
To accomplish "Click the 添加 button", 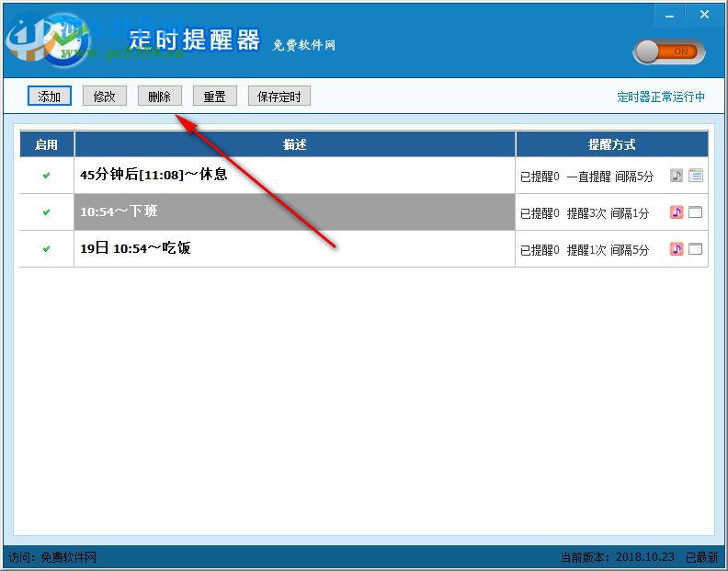I will pos(50,97).
